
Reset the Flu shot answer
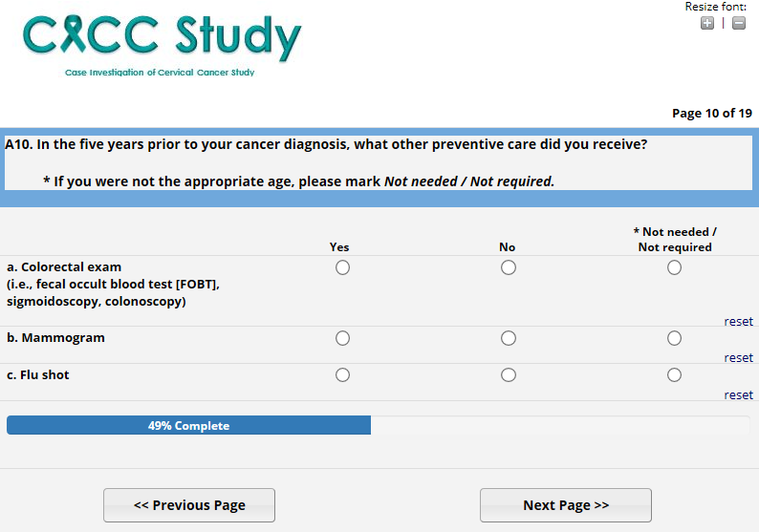tap(738, 395)
